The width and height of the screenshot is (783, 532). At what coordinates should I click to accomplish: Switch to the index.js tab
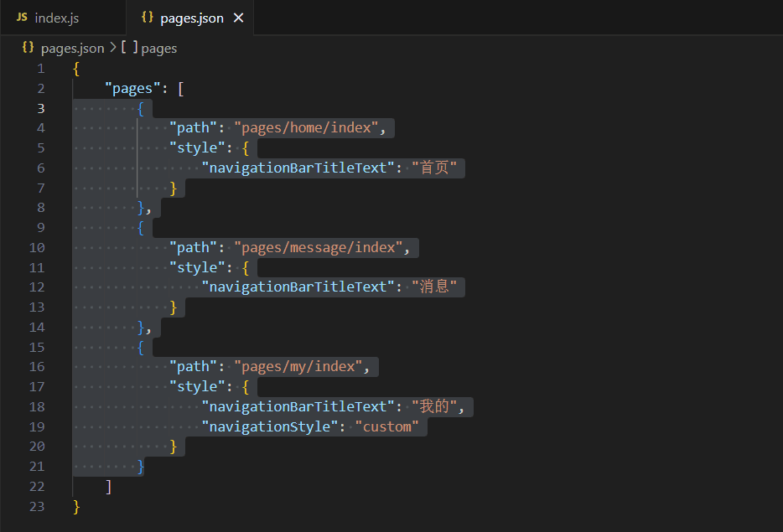click(x=56, y=18)
